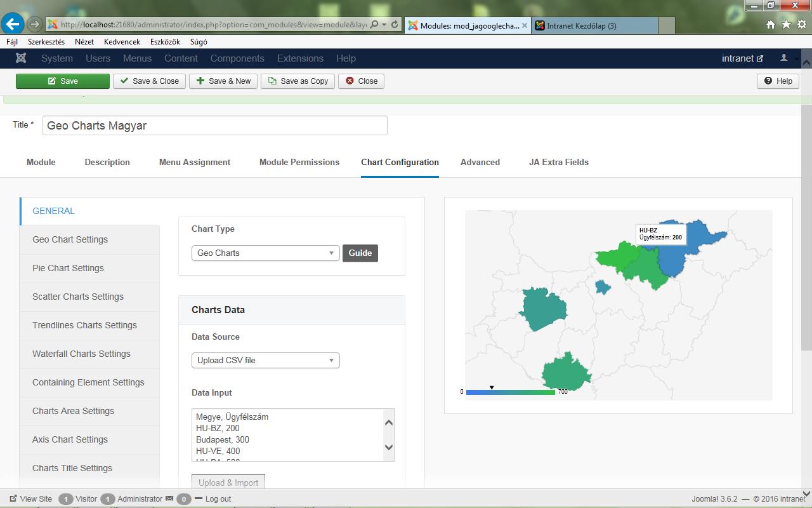Open the favorites star icon
The image size is (812, 508).
pyautogui.click(x=786, y=25)
